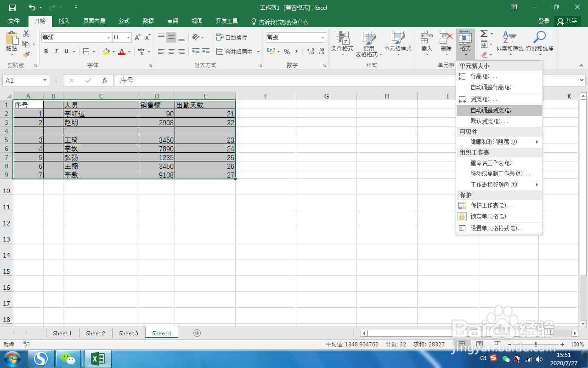Click the font color red swatch

(x=122, y=52)
